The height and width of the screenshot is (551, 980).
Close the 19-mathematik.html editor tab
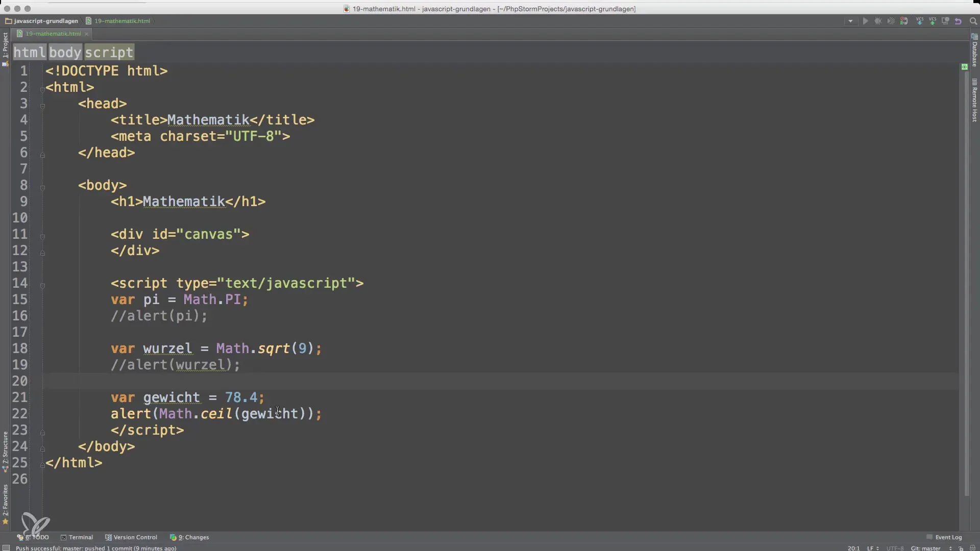[86, 34]
